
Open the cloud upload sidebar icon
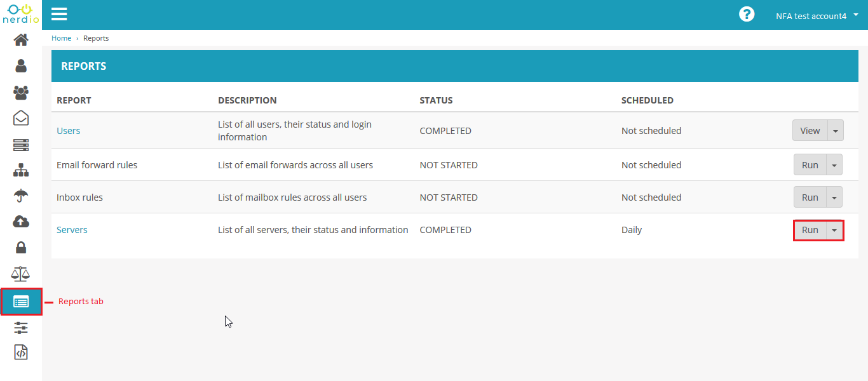point(21,222)
